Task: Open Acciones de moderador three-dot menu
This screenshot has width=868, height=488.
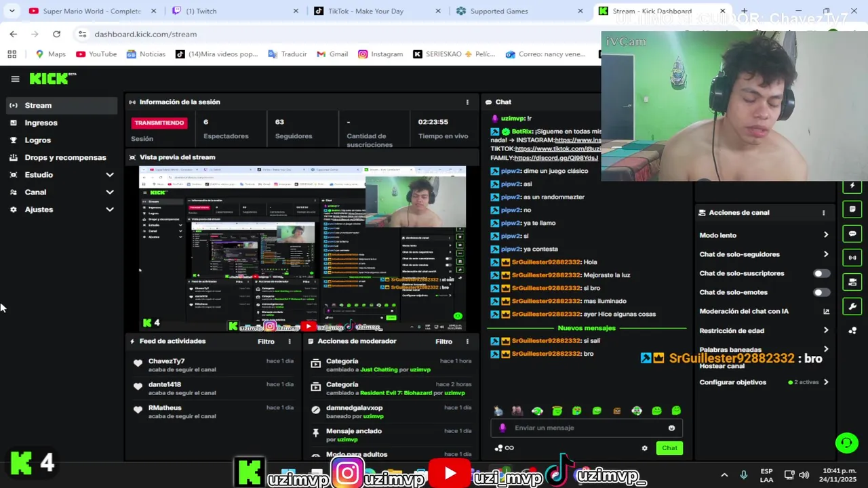Action: (467, 342)
